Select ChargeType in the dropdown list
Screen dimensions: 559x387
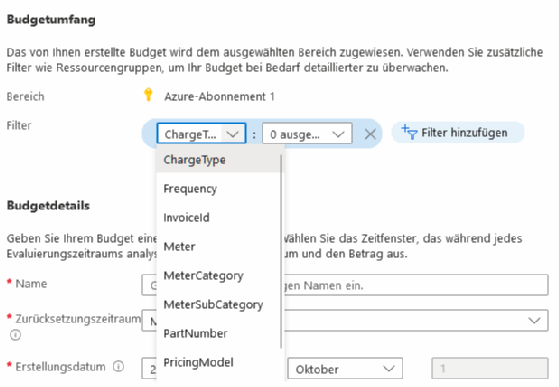(x=218, y=160)
